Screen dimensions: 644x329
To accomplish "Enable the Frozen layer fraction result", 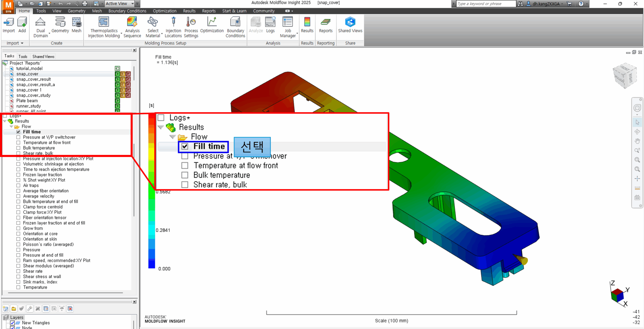I will click(x=18, y=175).
